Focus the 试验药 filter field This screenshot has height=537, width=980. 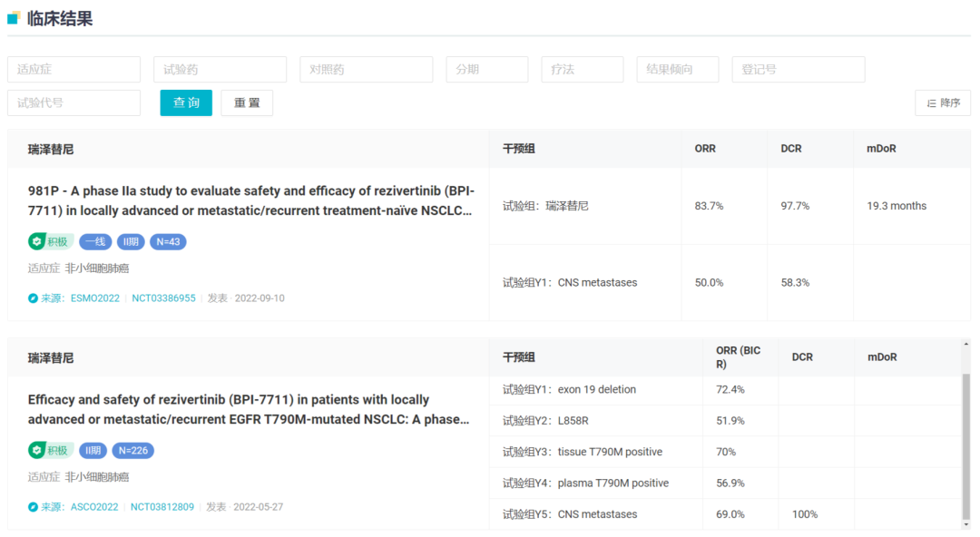(220, 70)
